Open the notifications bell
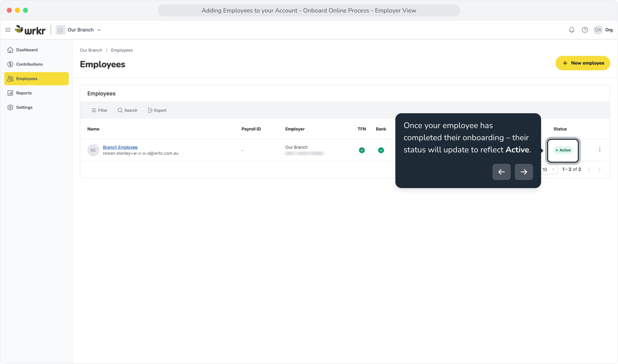The image size is (618, 364). point(571,30)
